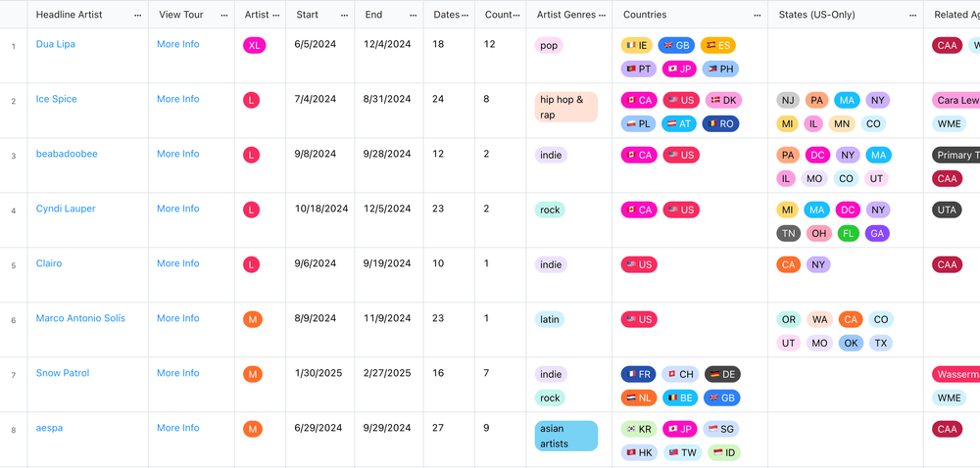
Task: Open the View Tour column options menu
Action: pos(223,15)
